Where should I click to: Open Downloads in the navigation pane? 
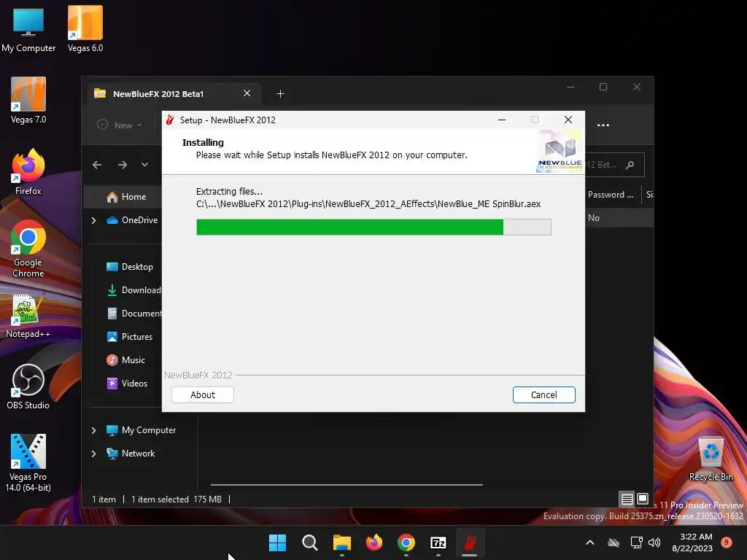pos(134,290)
